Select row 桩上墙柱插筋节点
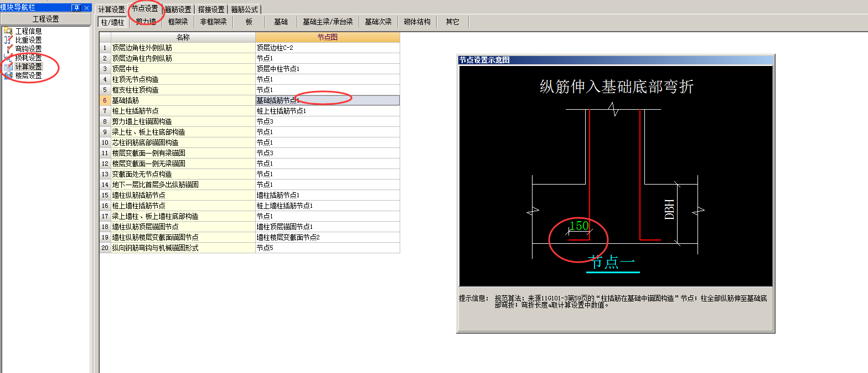The height and width of the screenshot is (373, 868). (x=183, y=206)
